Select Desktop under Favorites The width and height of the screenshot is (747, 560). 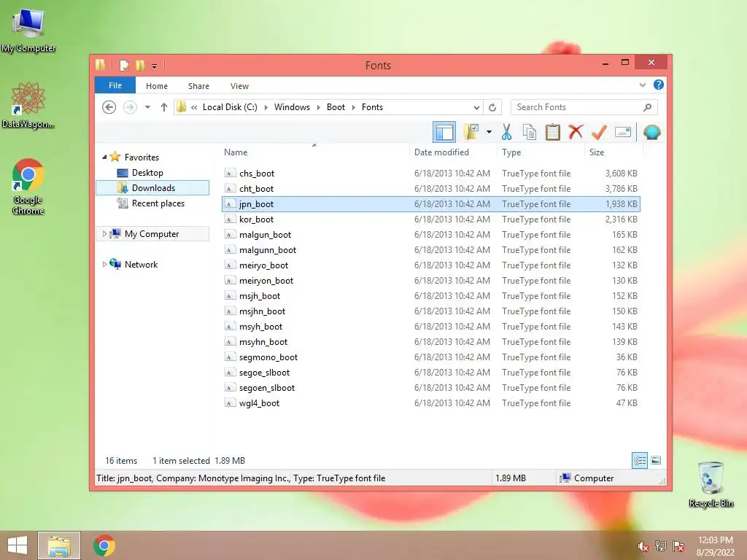[147, 172]
